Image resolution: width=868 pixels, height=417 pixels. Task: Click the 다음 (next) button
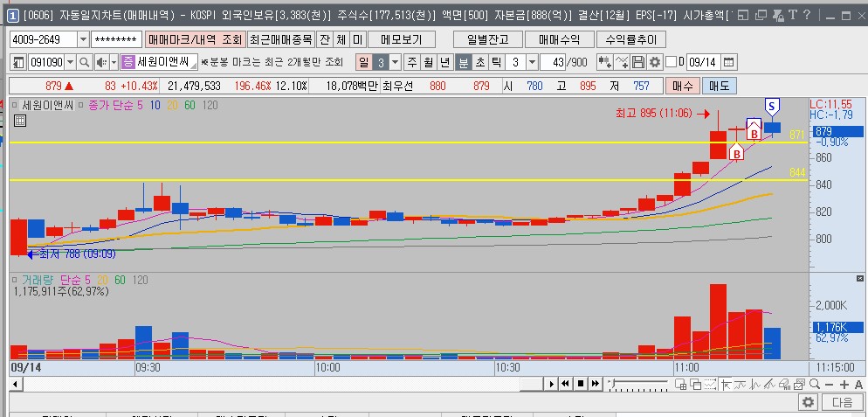842,402
